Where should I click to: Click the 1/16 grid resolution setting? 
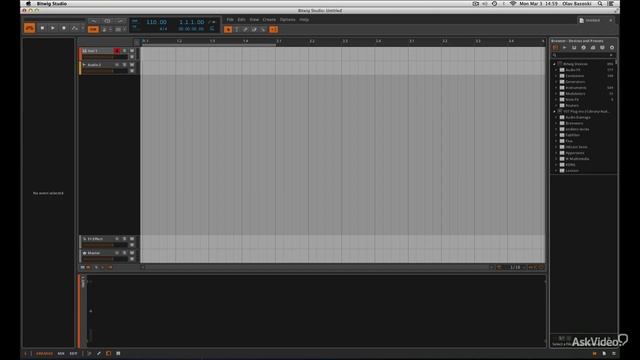515,267
